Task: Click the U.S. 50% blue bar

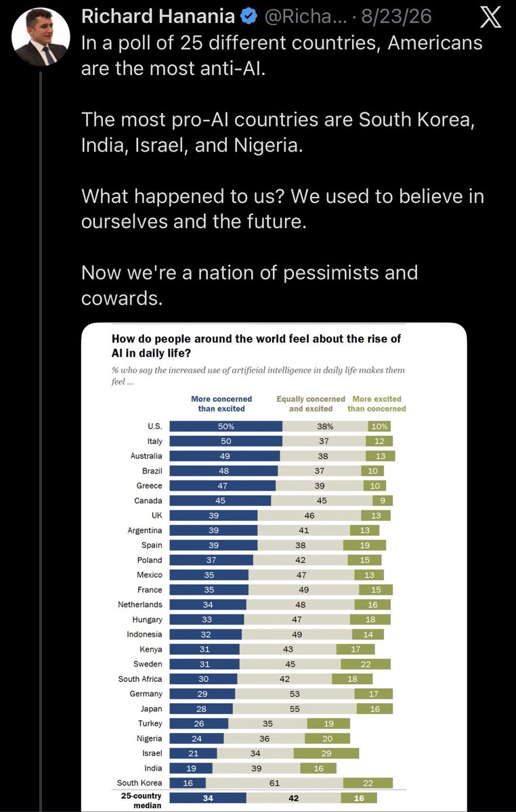Action: [225, 426]
